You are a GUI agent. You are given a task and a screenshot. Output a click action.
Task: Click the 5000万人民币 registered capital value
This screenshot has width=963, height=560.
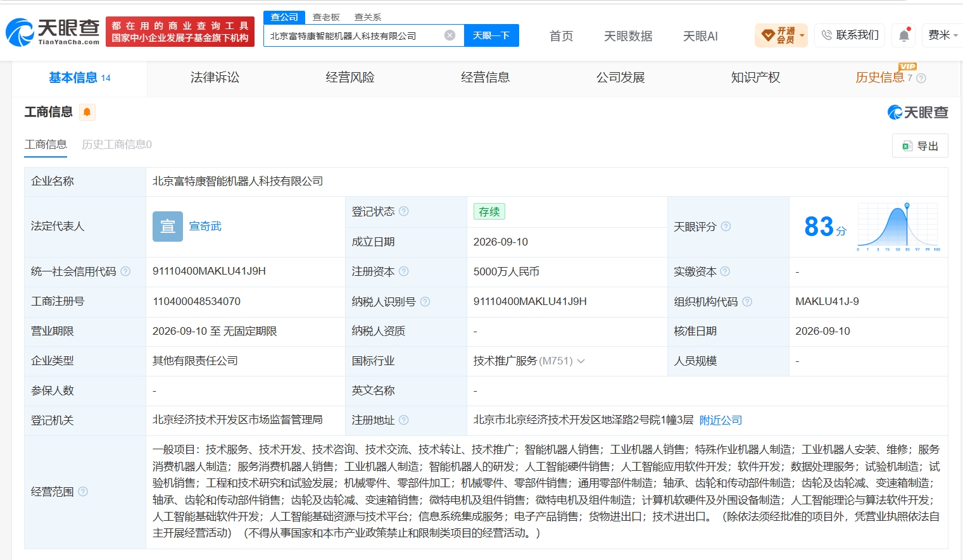(507, 271)
